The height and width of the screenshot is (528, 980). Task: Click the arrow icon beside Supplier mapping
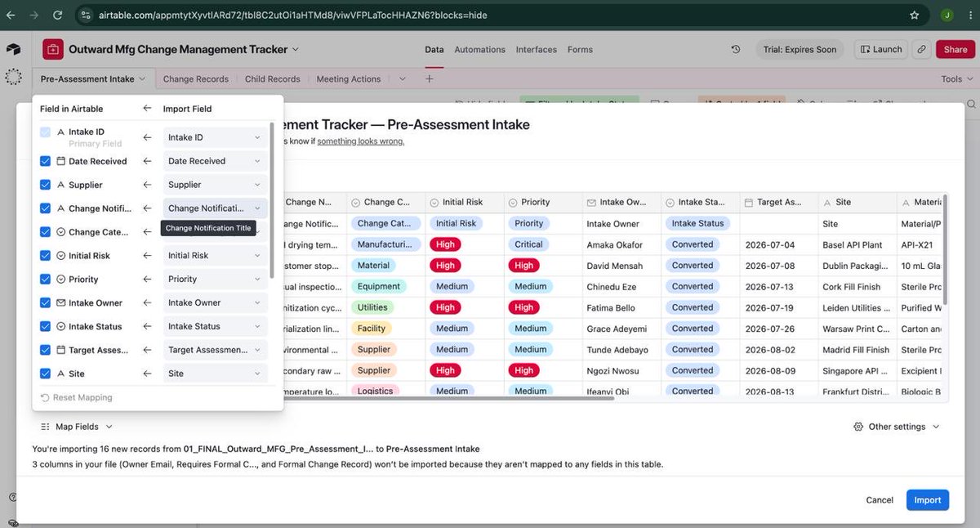(x=147, y=185)
